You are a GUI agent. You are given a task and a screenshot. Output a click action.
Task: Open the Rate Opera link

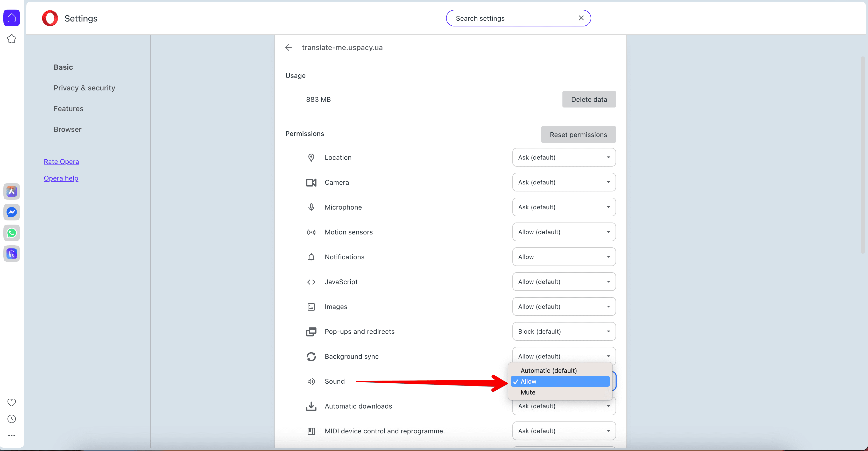tap(61, 162)
